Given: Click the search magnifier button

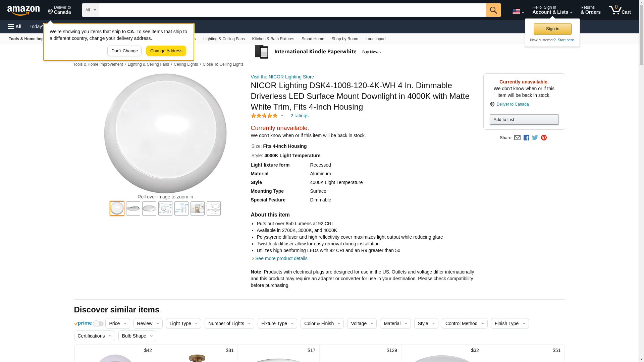Looking at the screenshot, I should point(493,10).
